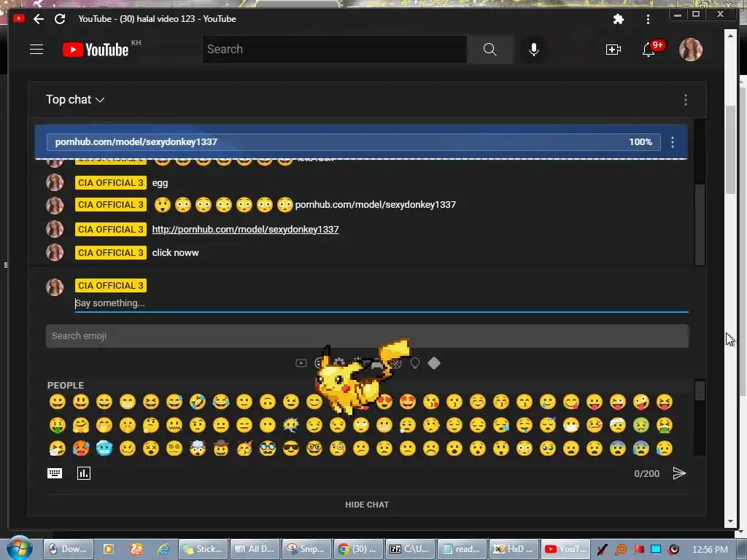Click the magnifier search button

tap(489, 49)
